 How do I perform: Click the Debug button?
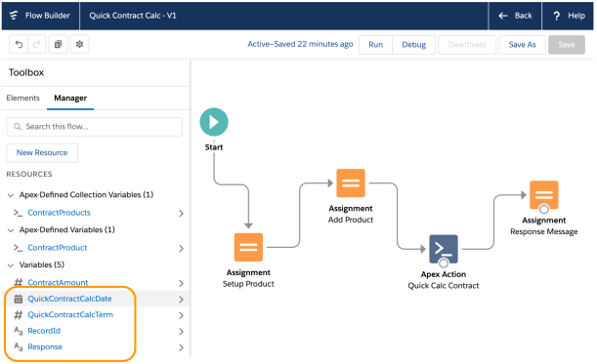click(x=414, y=45)
